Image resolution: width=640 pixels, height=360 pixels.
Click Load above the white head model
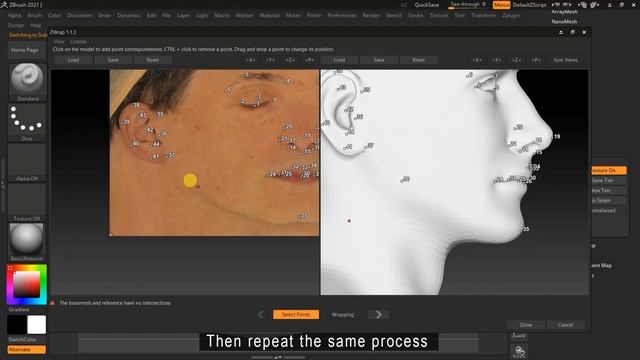point(340,60)
